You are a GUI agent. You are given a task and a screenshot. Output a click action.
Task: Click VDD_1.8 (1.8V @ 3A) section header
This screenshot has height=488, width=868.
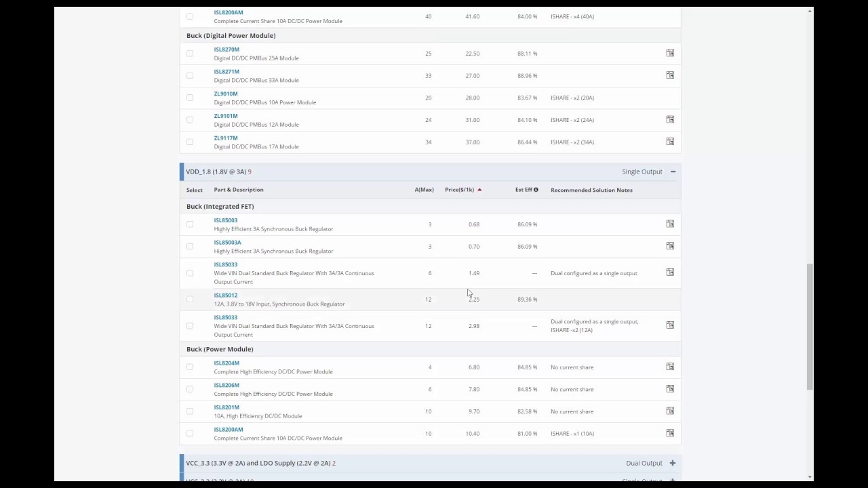430,171
